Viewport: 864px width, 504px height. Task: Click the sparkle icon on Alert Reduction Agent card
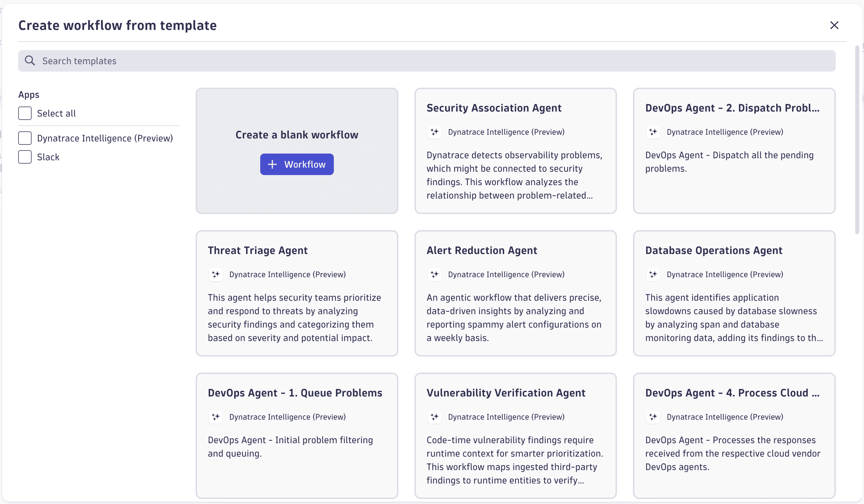434,274
